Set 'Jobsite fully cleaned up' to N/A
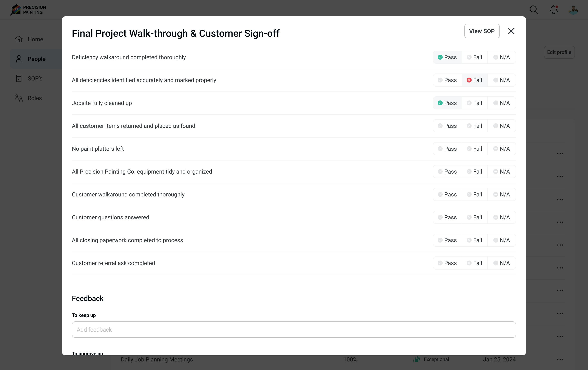588x370 pixels. click(502, 103)
